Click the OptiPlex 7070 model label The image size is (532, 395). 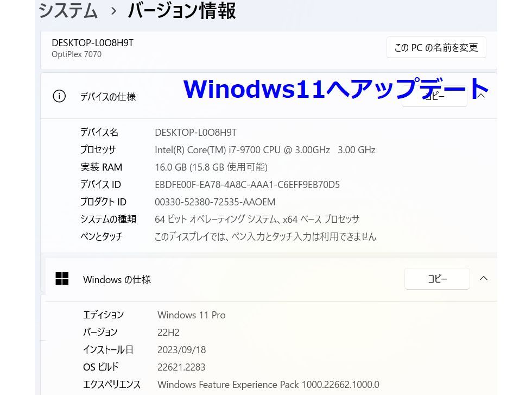pos(77,54)
